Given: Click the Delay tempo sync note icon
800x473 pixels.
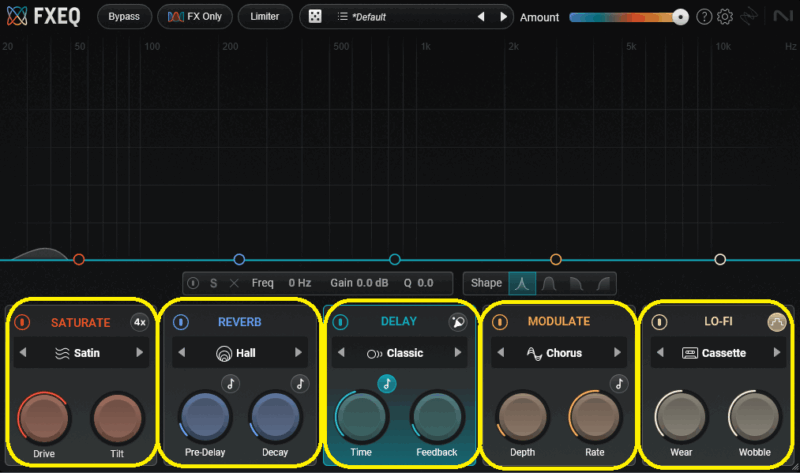Looking at the screenshot, I should (386, 383).
